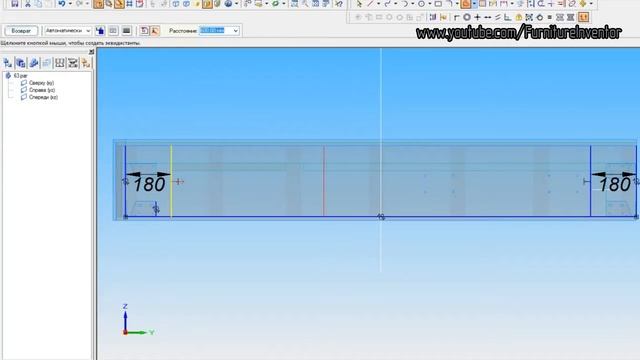Open the sixth tab icon of side panel
The width and height of the screenshot is (640, 360).
pyautogui.click(x=73, y=63)
